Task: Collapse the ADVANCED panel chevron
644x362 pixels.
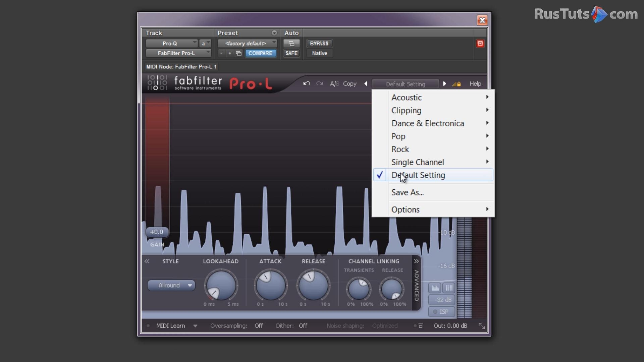Action: [x=416, y=261]
